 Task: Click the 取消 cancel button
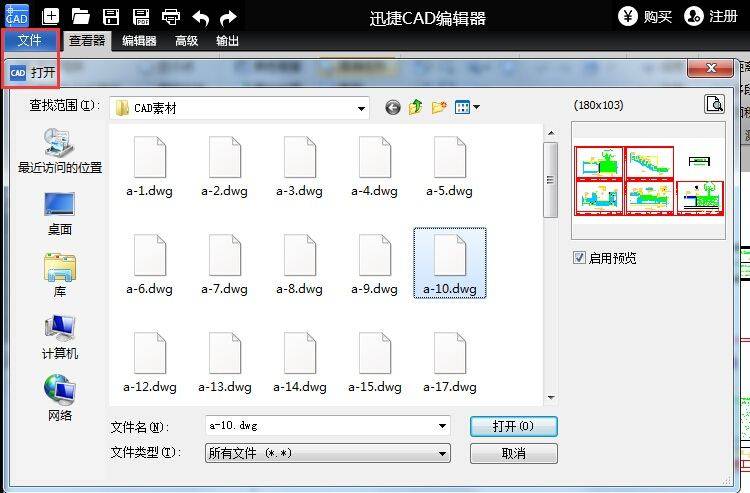point(514,453)
